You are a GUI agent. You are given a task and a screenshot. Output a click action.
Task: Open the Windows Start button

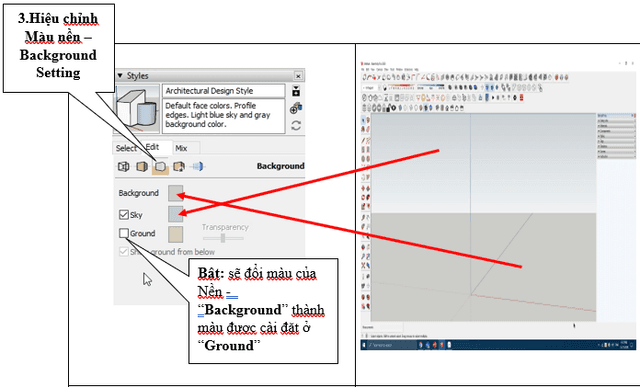pyautogui.click(x=363, y=345)
